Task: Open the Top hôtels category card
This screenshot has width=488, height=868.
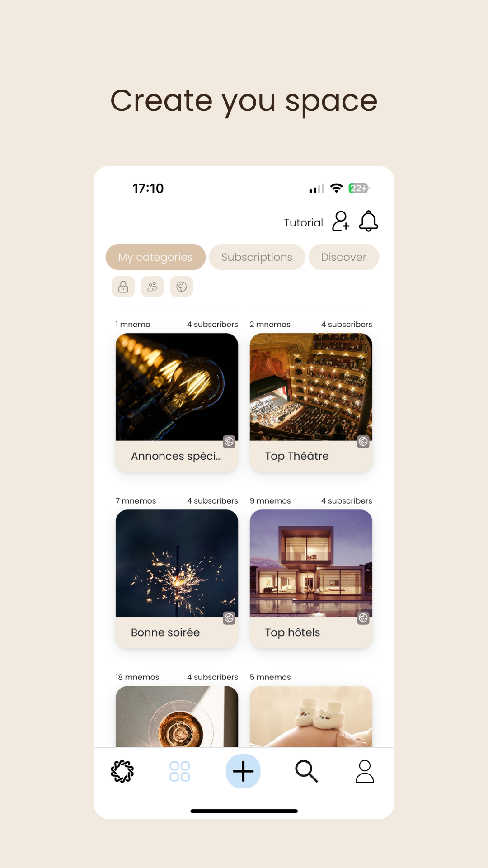Action: pyautogui.click(x=311, y=579)
